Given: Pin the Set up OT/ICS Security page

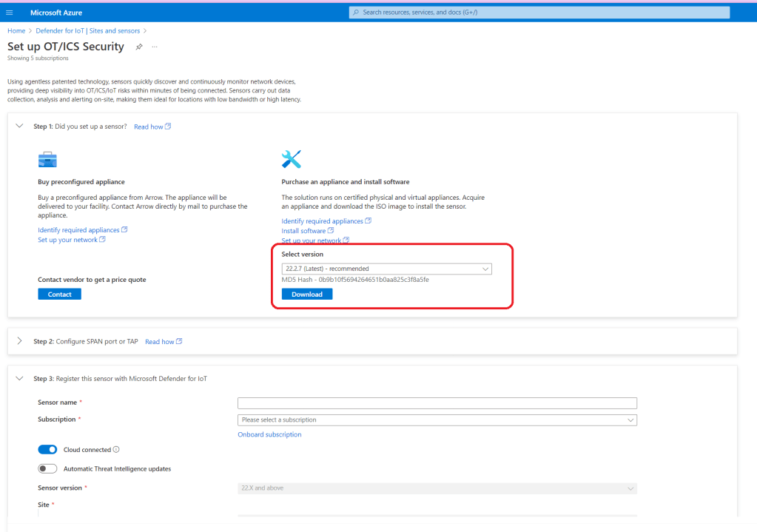Looking at the screenshot, I should [138, 47].
